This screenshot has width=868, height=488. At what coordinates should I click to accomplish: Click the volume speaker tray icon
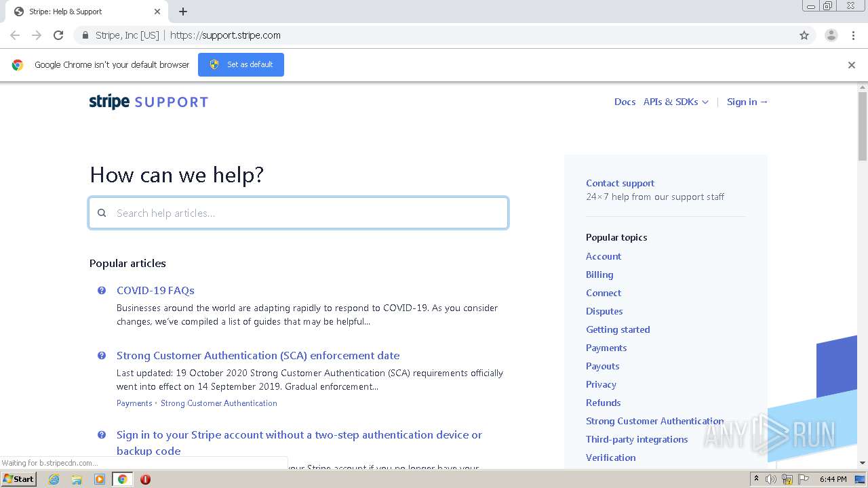tap(771, 479)
